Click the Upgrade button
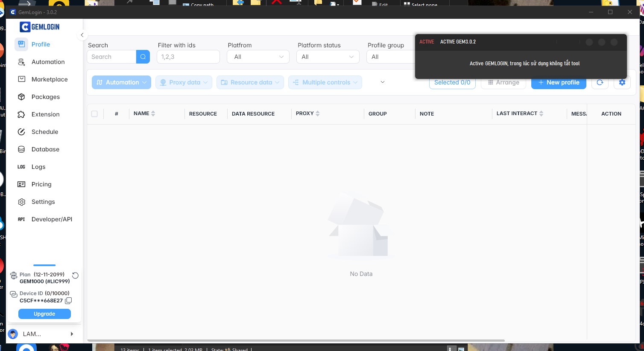The height and width of the screenshot is (351, 644). [x=44, y=314]
